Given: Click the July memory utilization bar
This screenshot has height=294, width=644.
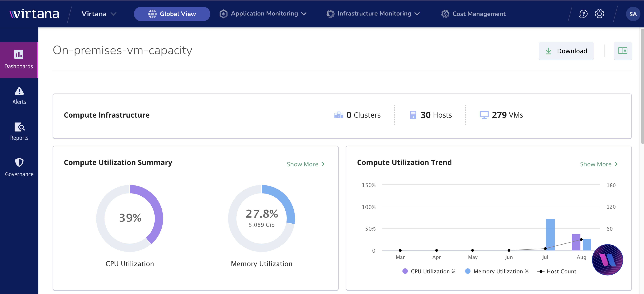Looking at the screenshot, I should tap(550, 235).
